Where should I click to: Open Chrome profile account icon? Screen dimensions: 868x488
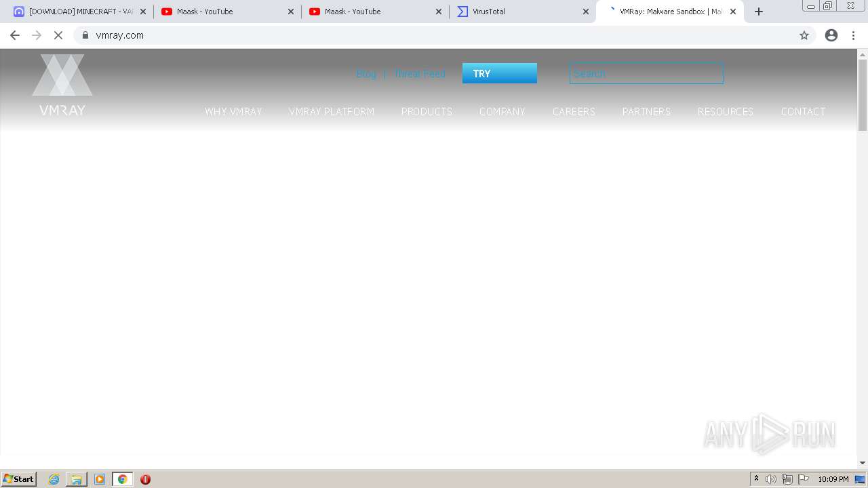tap(831, 35)
